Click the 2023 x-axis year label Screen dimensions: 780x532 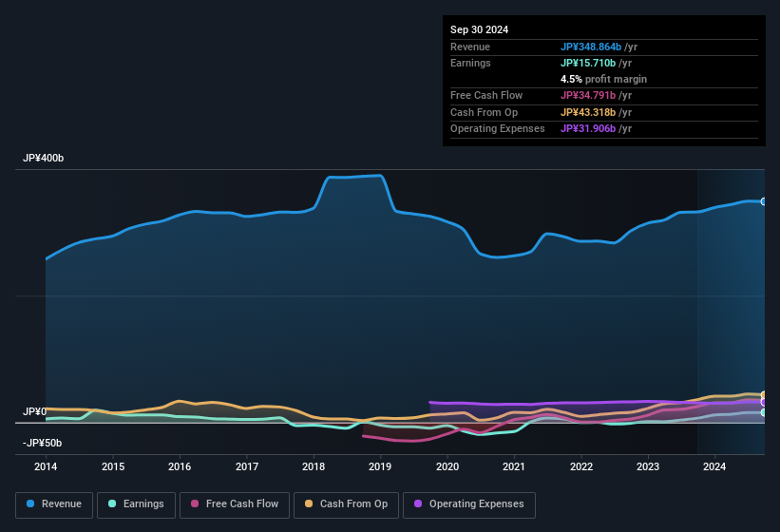648,466
